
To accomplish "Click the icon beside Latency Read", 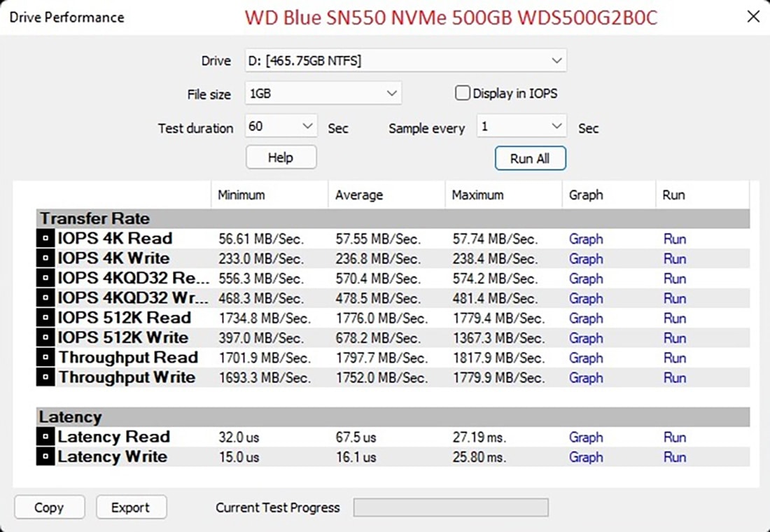I will [45, 437].
